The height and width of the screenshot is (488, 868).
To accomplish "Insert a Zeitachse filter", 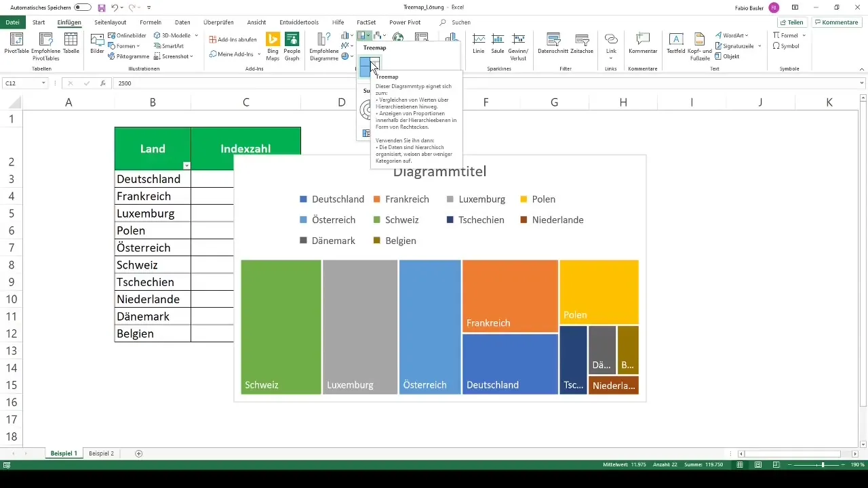I will [583, 42].
